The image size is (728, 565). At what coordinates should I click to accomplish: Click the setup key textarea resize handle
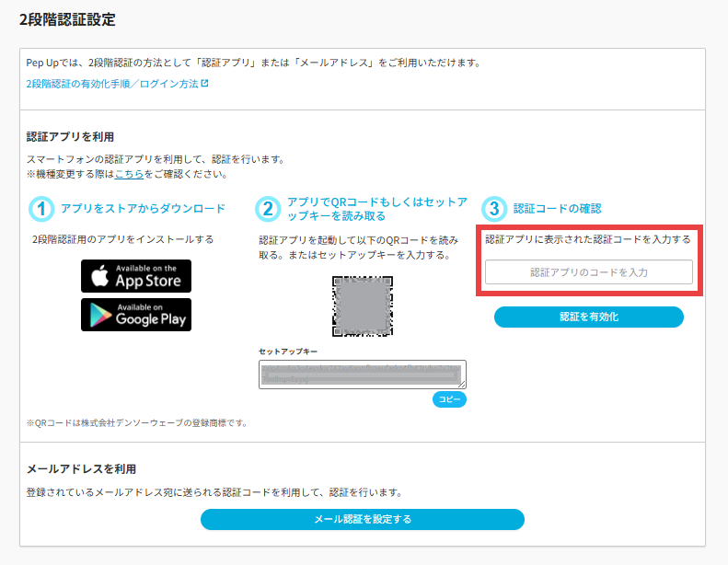pyautogui.click(x=462, y=385)
